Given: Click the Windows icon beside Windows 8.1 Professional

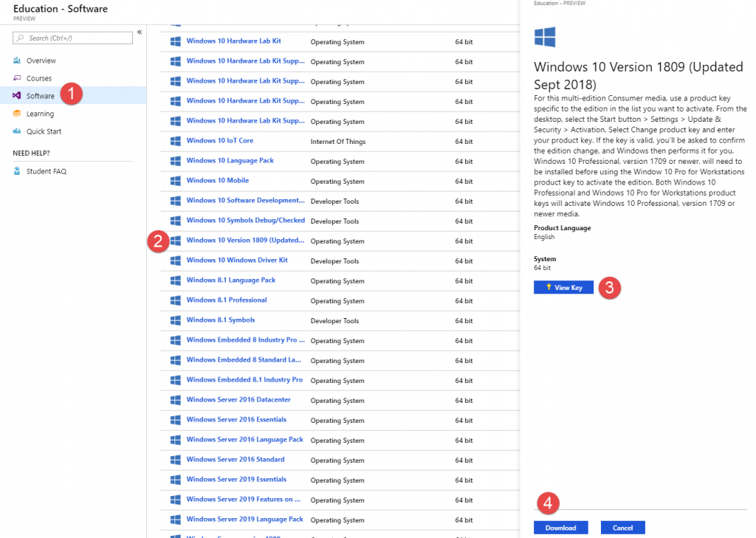Looking at the screenshot, I should pos(176,301).
